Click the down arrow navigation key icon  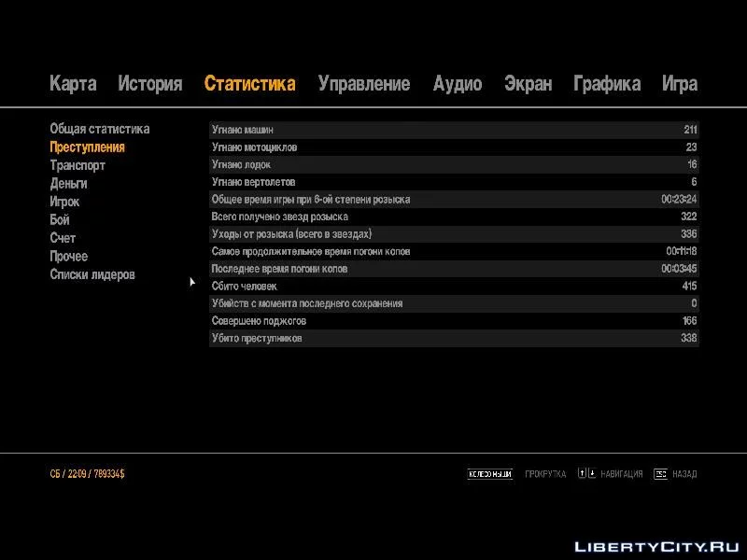[x=591, y=474]
